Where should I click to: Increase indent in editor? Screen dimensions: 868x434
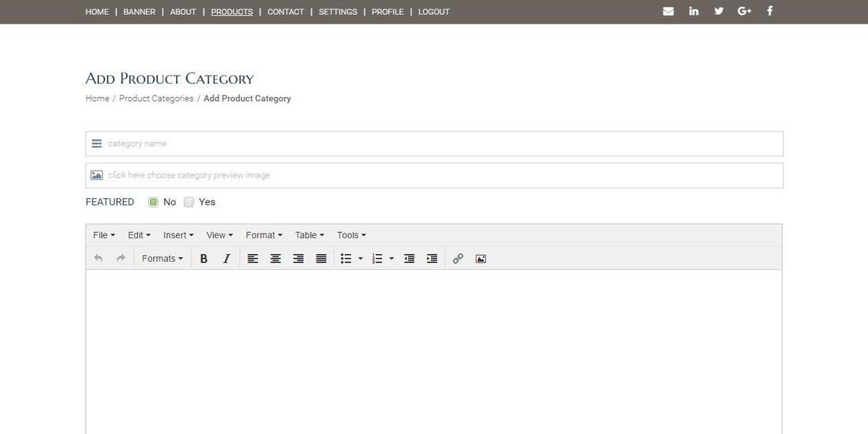[x=432, y=259]
